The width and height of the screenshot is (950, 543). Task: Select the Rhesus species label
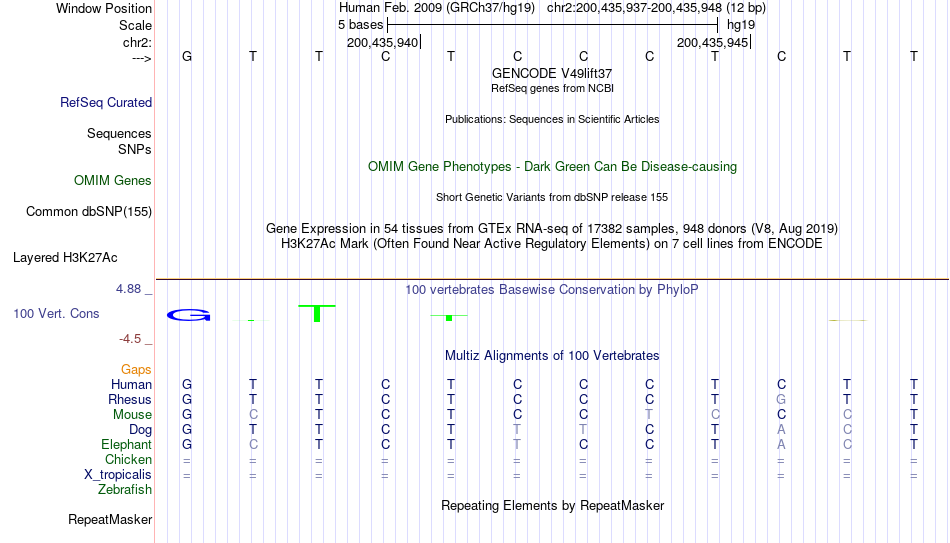[x=130, y=400]
